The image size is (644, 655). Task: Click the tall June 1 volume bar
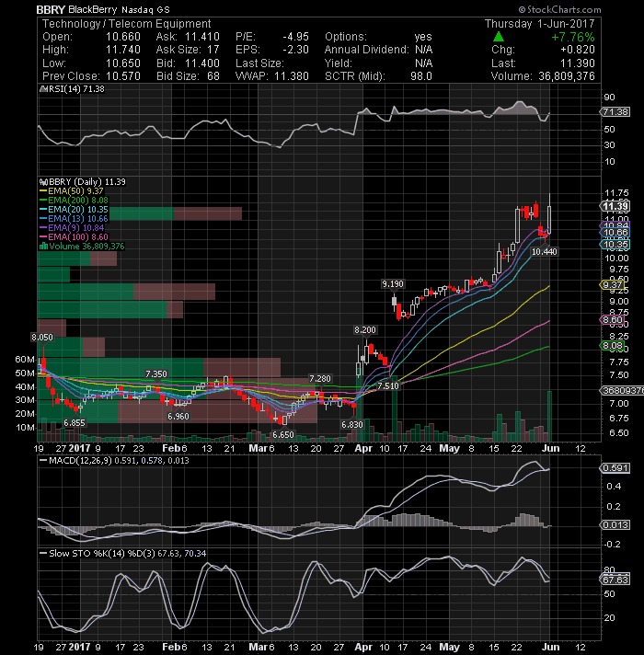[x=549, y=416]
